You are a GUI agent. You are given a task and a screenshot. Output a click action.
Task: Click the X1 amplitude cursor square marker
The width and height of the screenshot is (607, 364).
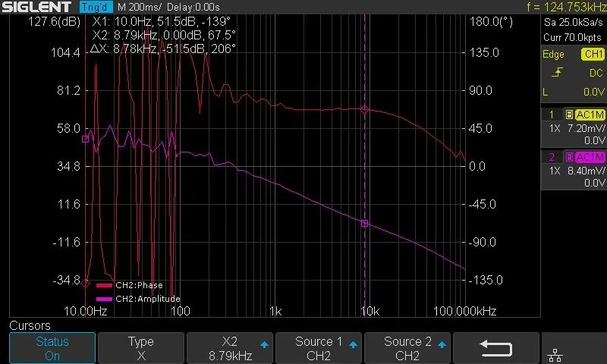tap(86, 139)
